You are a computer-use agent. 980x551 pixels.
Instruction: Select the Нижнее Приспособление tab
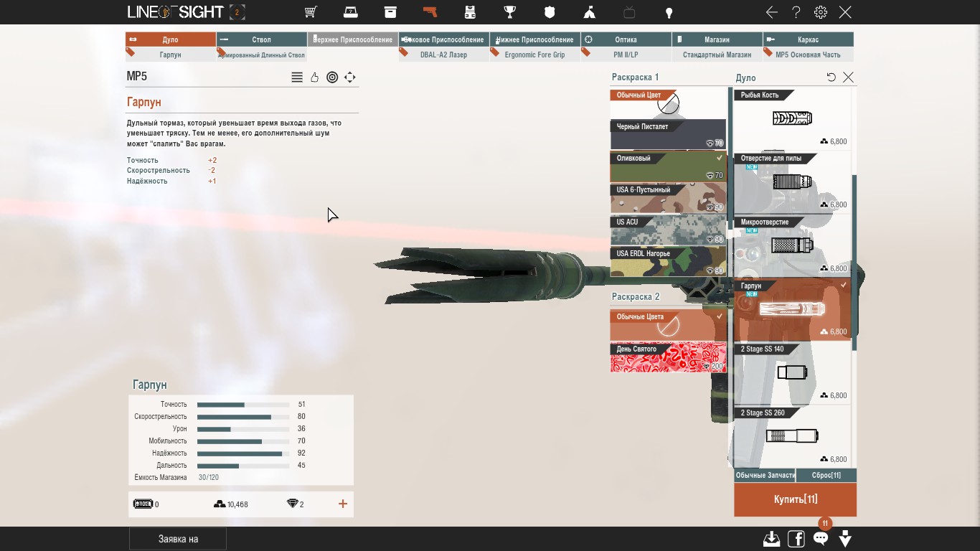tap(535, 39)
